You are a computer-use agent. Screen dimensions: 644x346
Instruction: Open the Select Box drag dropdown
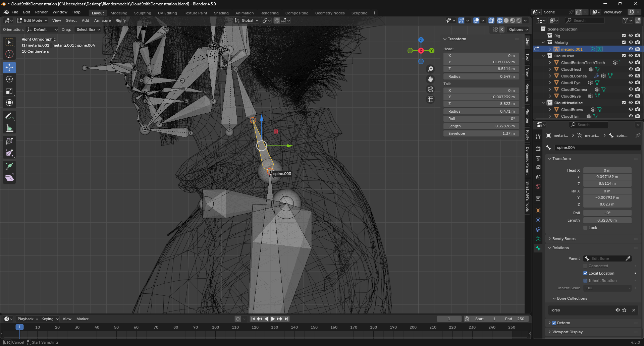(88, 30)
